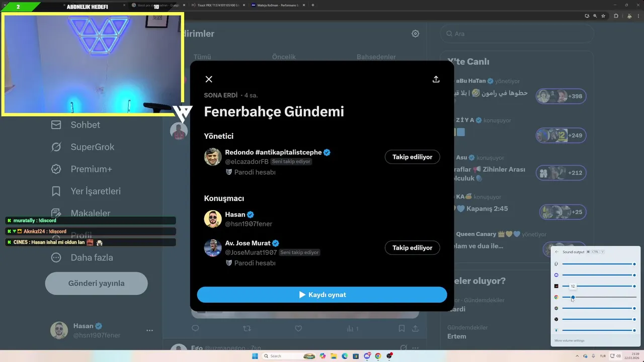Image resolution: width=644 pixels, height=362 pixels.
Task: Open the Ertem trending topic
Action: 457,336
